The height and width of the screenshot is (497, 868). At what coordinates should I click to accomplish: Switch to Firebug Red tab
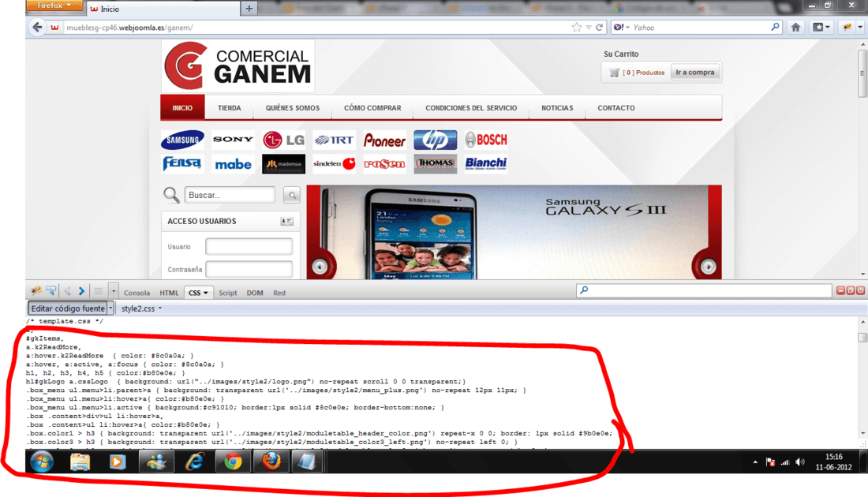click(x=279, y=293)
